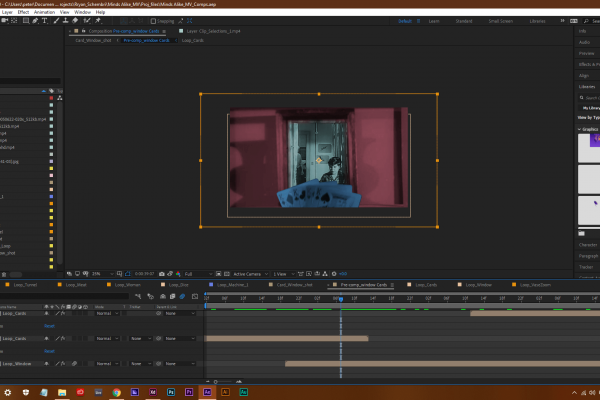Open Adobe Premiere Pro from the taskbar
Viewport: 600px width, 400px height.
(189, 392)
